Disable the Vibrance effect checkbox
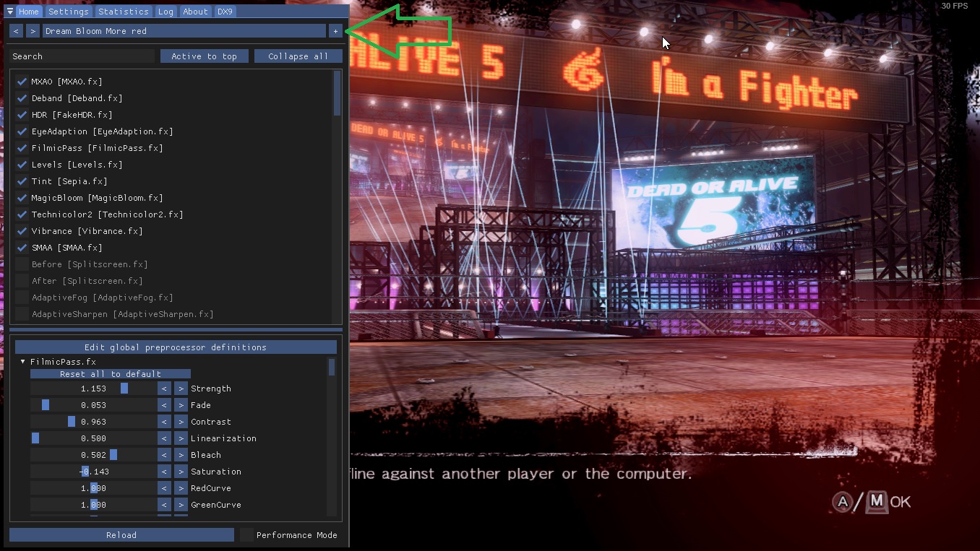The height and width of the screenshot is (551, 980). (22, 231)
